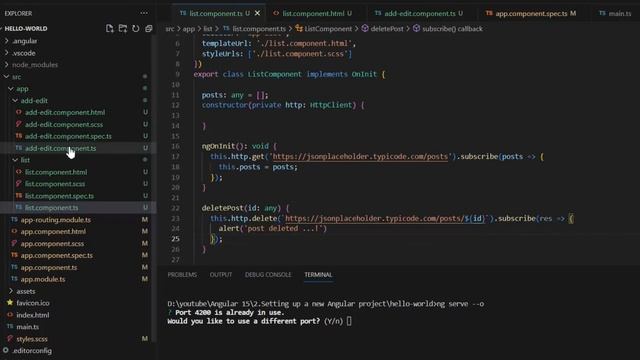Click line number 25 in the gutter
Screen dimensions: 640x360
pos(176,239)
